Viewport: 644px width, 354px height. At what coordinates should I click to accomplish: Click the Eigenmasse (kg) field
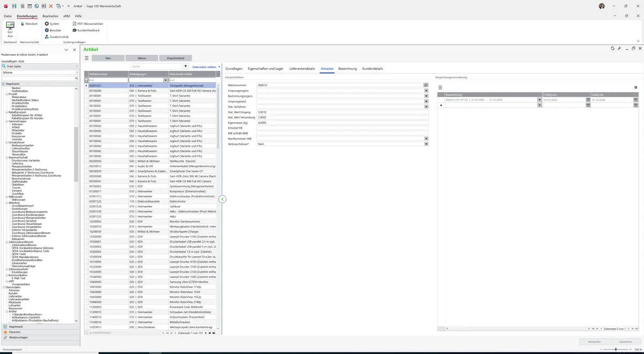(342, 123)
